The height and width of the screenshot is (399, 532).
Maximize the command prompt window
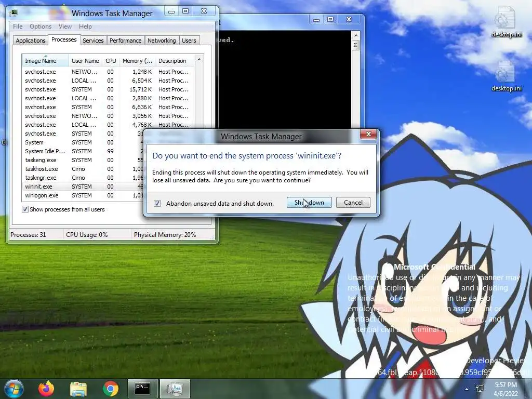pyautogui.click(x=330, y=20)
